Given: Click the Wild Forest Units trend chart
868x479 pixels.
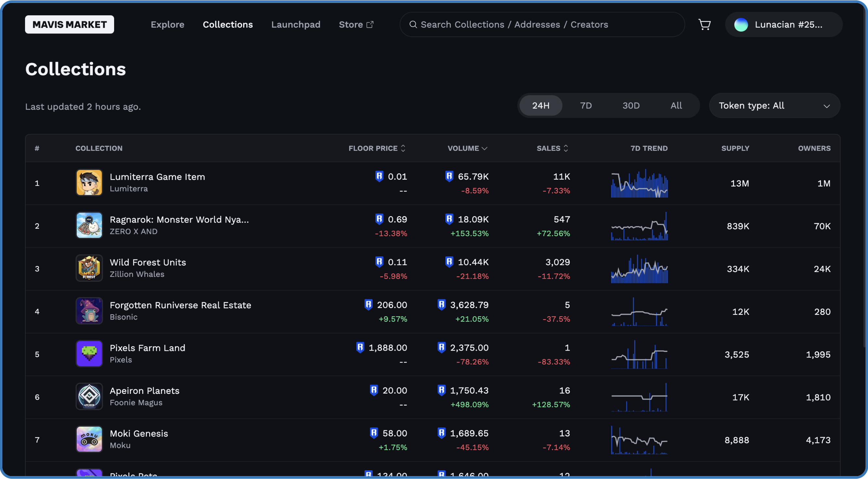Looking at the screenshot, I should 639,269.
